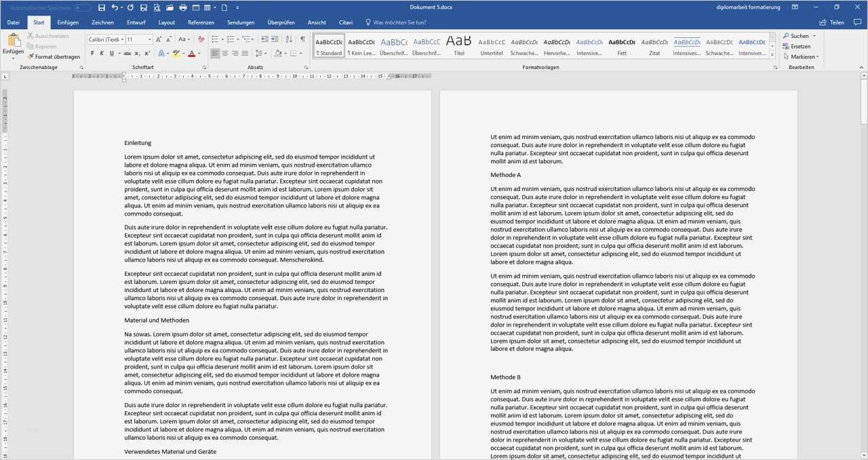Paste using the Einfügen clipboard icon
Screen dimensions: 868x460
click(13, 42)
